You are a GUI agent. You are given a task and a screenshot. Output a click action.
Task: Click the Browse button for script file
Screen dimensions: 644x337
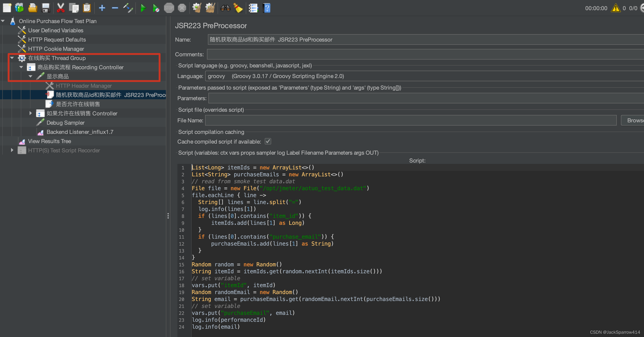633,120
